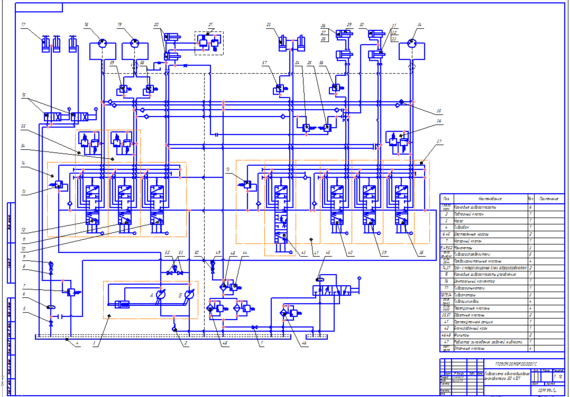
Task: Select the long hatched hydraulic tank bar at bottom
Action: point(162,337)
